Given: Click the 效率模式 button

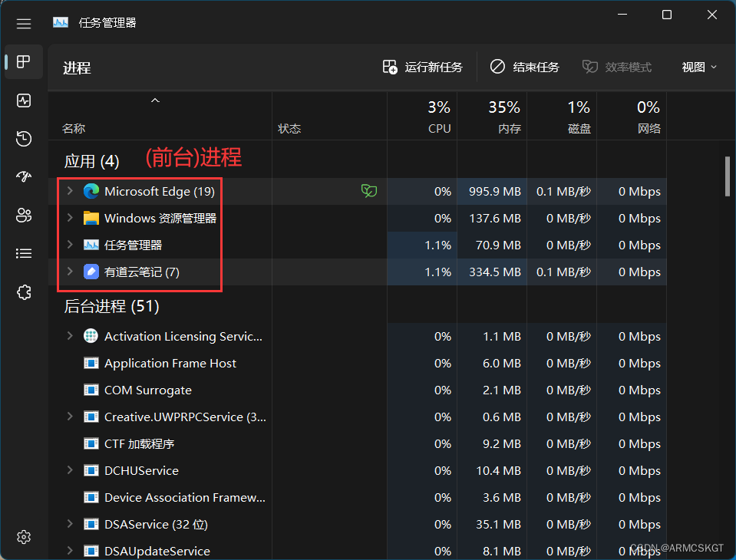Looking at the screenshot, I should (x=617, y=67).
